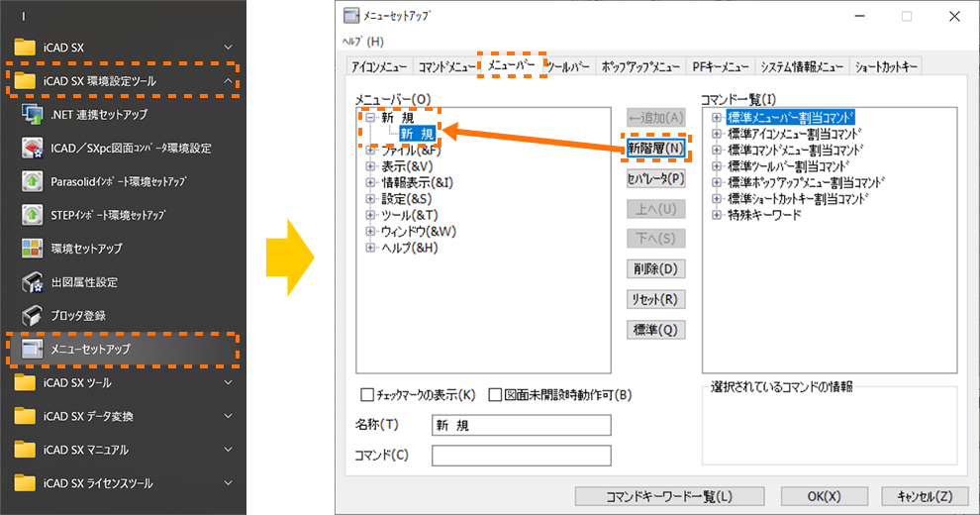
Task: Open 環境セットアップ icon
Action: click(32, 249)
